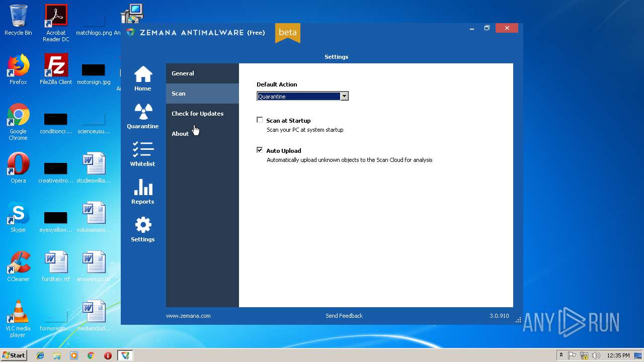Select the forditaly.rtf desktop document
Image resolution: width=644 pixels, height=362 pixels.
pyautogui.click(x=56, y=266)
